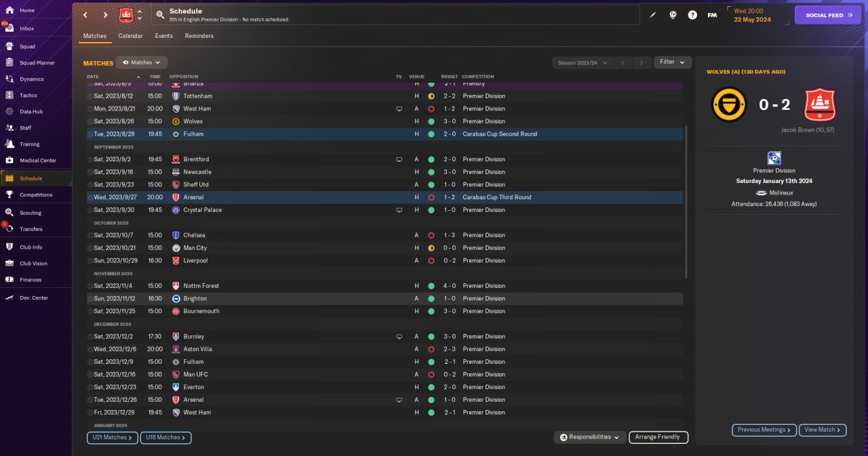Switch to the Calendar tab

pos(130,36)
